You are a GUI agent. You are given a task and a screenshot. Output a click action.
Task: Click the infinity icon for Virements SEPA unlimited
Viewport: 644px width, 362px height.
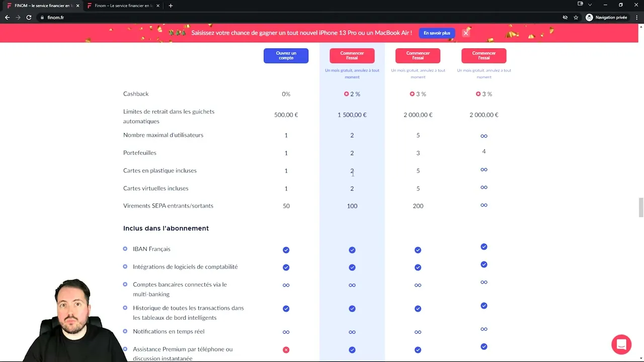click(x=484, y=205)
